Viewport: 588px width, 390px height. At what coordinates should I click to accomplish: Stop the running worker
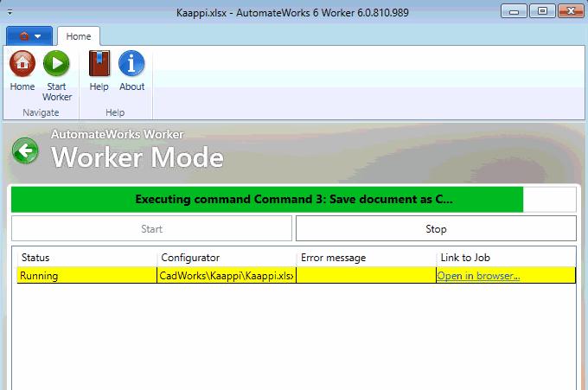[x=436, y=229]
